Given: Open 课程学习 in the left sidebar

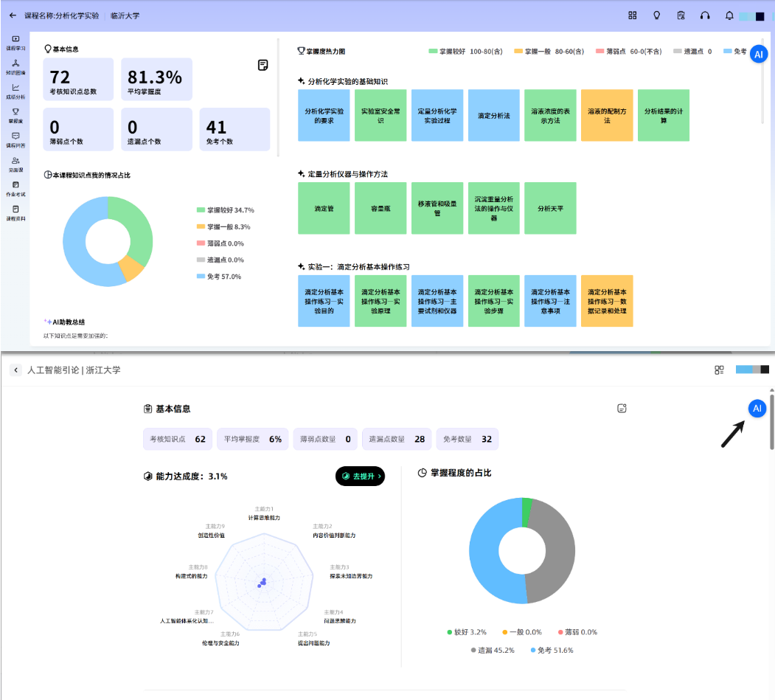Looking at the screenshot, I should click(15, 42).
